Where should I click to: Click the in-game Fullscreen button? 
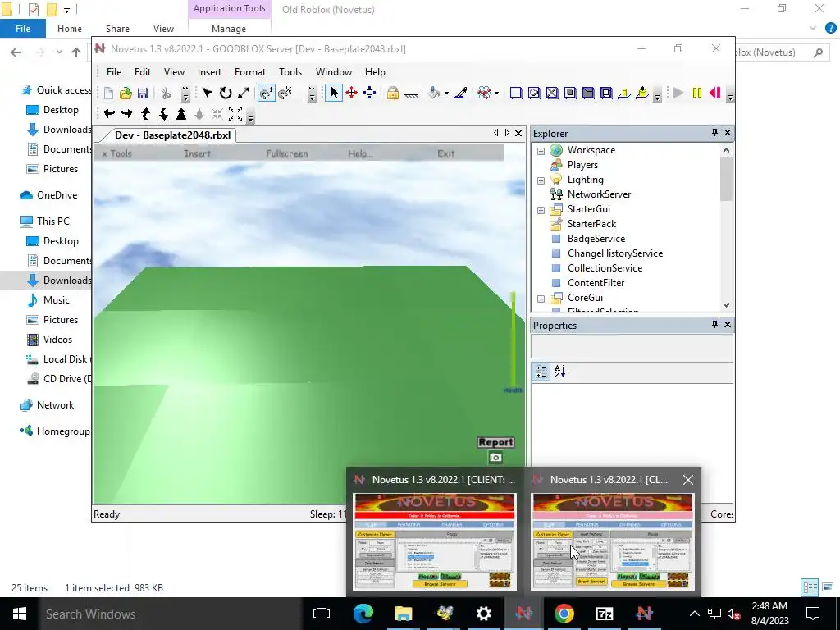coord(286,153)
